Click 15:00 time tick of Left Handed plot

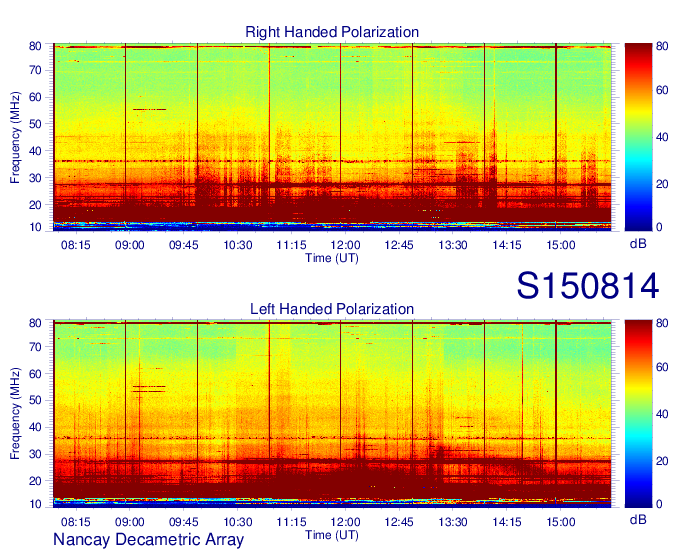(561, 522)
